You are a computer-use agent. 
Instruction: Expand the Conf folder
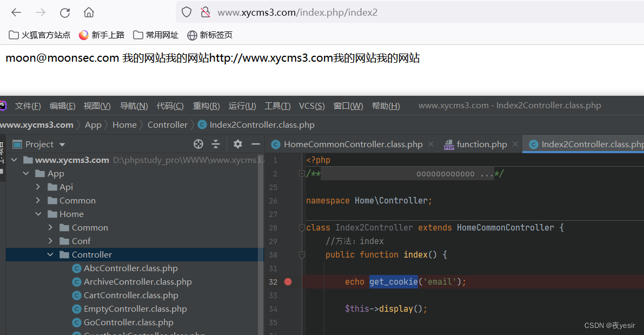50,241
